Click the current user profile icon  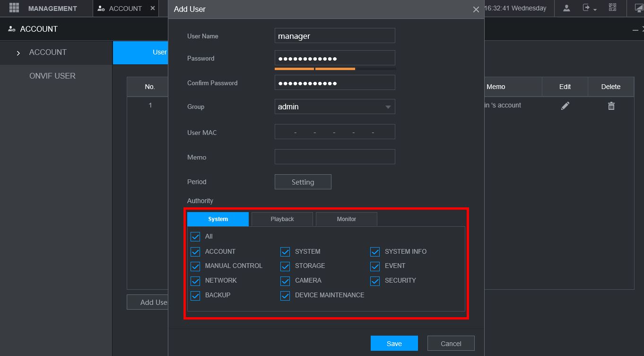coord(566,8)
